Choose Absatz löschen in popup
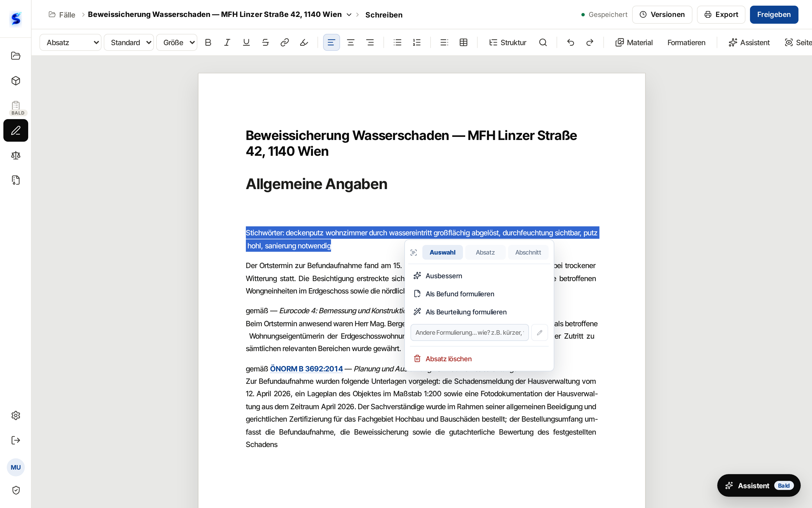 [x=479, y=359]
